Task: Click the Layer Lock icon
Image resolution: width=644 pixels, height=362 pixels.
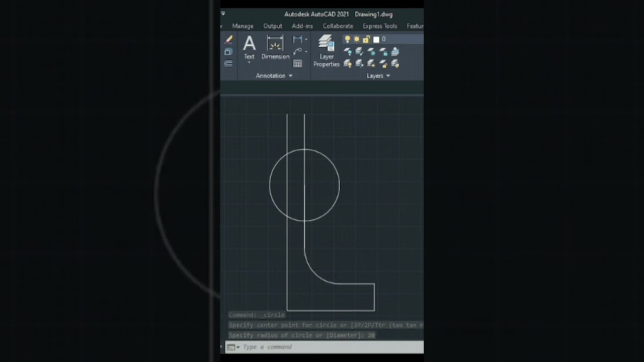Action: pos(383,51)
